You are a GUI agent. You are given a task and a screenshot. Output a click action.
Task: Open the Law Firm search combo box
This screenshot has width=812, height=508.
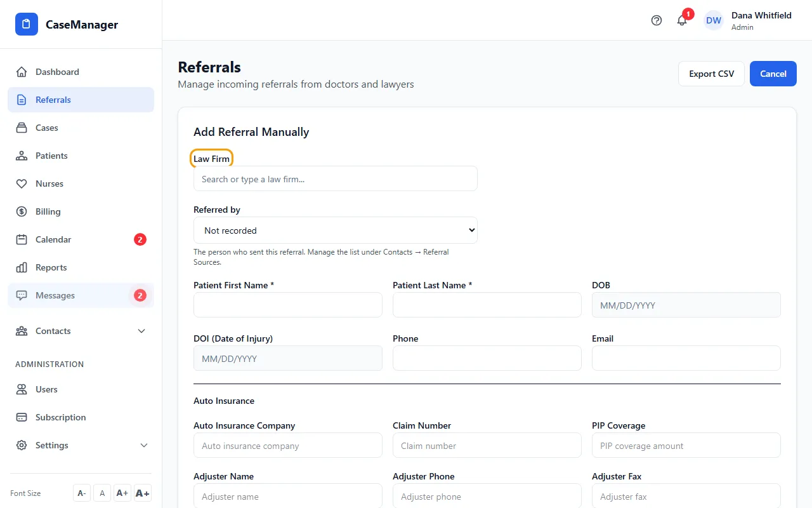click(x=335, y=178)
